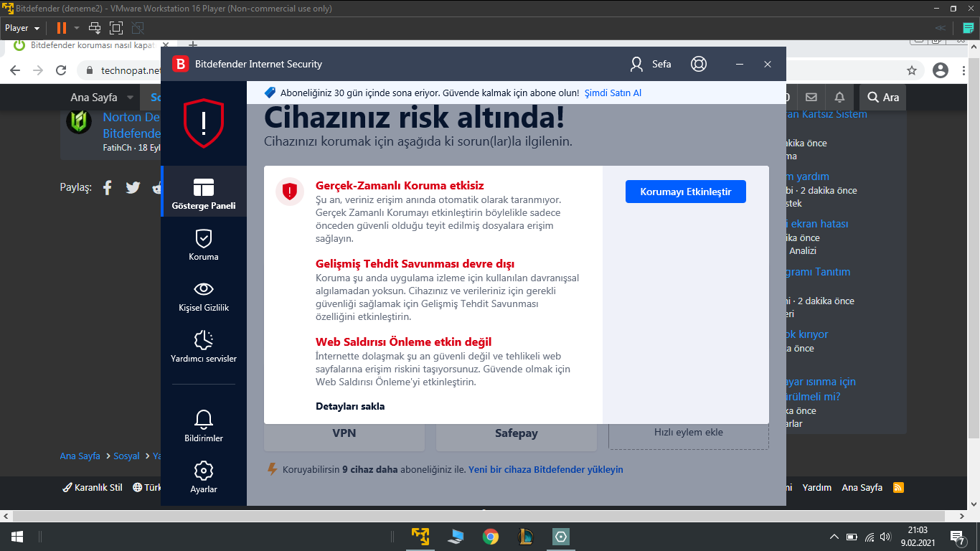Screen dimensions: 980x551
Task: Minimize the Bitdefender Internet Security window
Action: click(x=740, y=64)
